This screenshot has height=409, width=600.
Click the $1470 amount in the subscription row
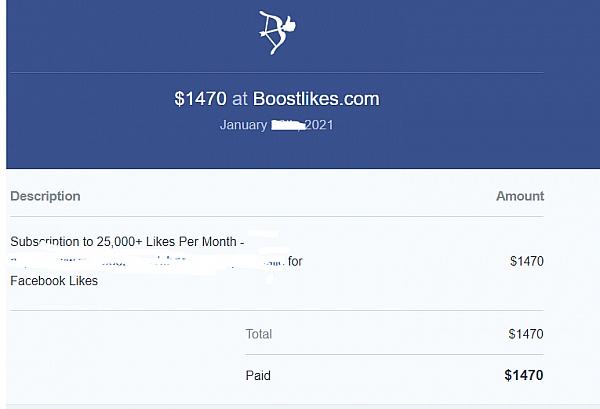[x=527, y=261]
